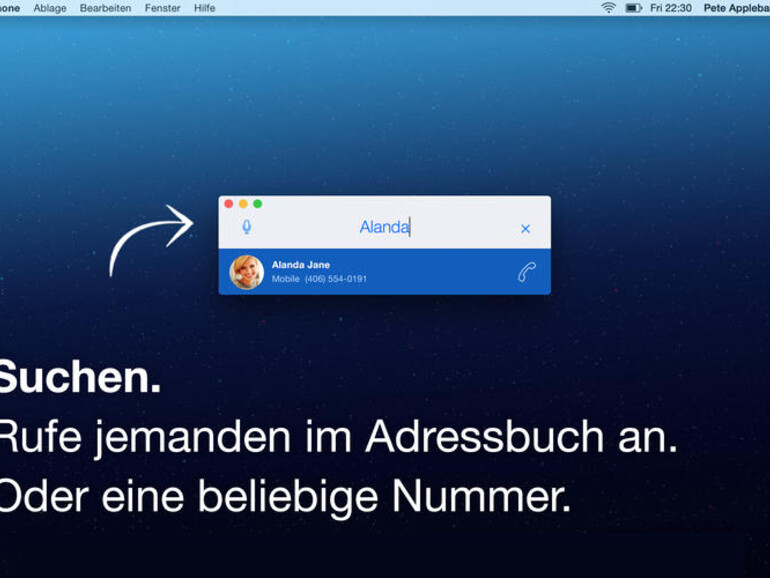The width and height of the screenshot is (770, 578).
Task: Check the battery status icon in menu bar
Action: pos(633,8)
